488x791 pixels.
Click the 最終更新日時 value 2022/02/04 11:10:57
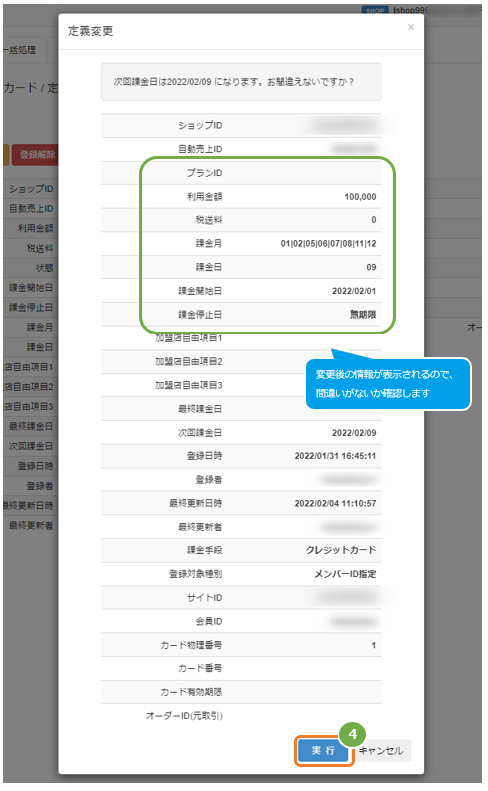pyautogui.click(x=336, y=503)
